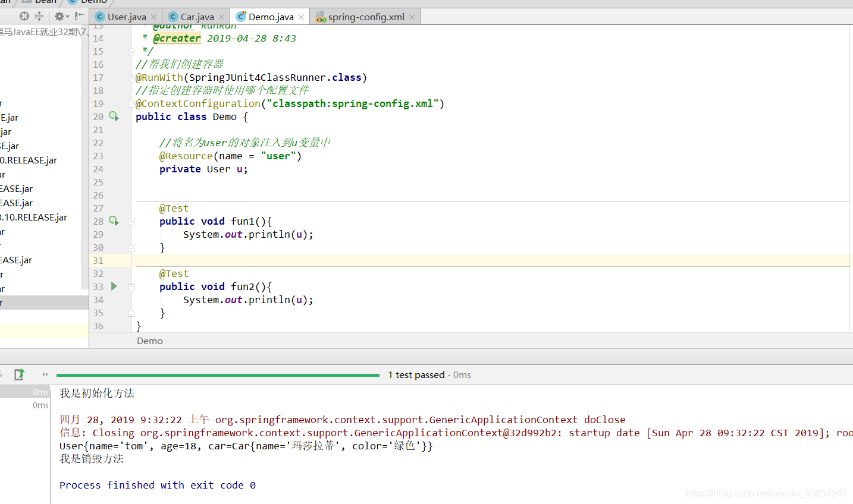Image resolution: width=853 pixels, height=504 pixels.
Task: Switch to the Car.java tab
Action: [197, 17]
